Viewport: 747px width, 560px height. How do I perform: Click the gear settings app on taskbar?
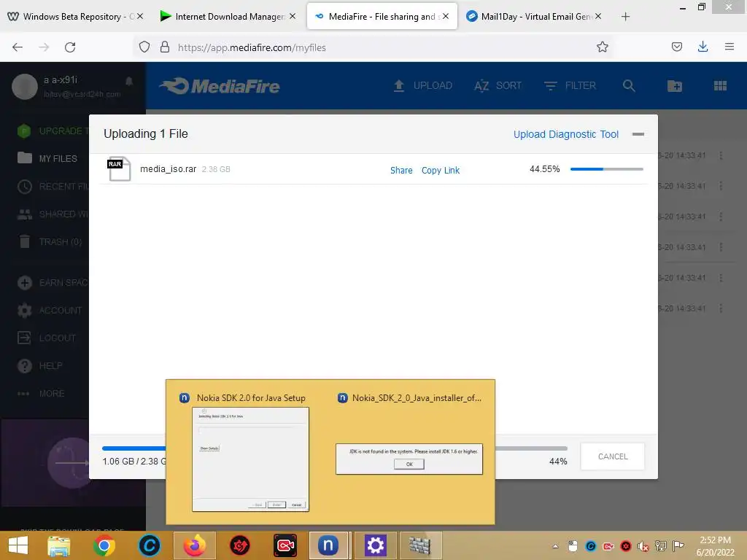coord(375,545)
